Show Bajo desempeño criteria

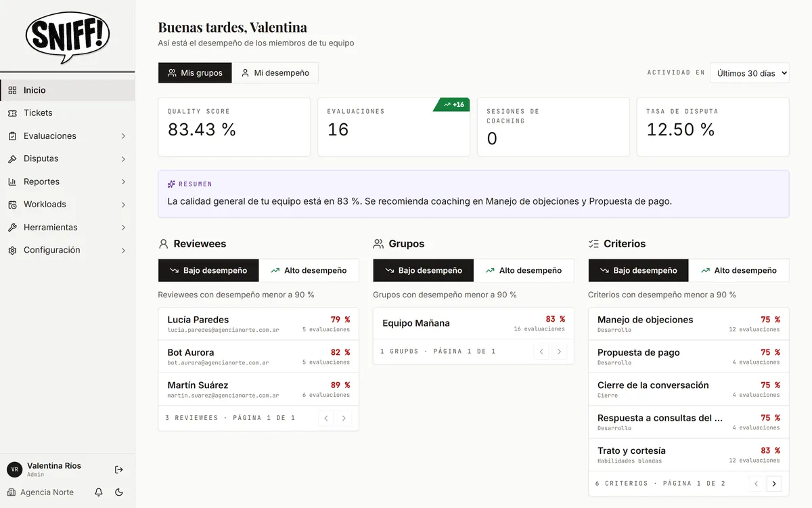pyautogui.click(x=639, y=270)
